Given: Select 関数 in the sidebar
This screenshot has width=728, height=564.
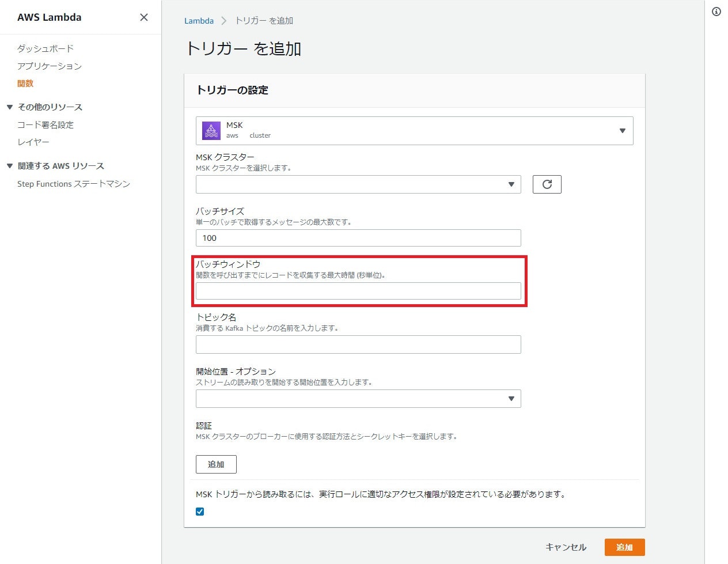Looking at the screenshot, I should pos(25,84).
